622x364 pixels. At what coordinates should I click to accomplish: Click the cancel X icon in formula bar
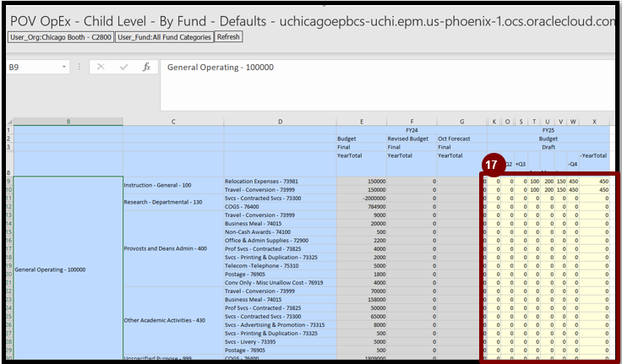point(101,67)
